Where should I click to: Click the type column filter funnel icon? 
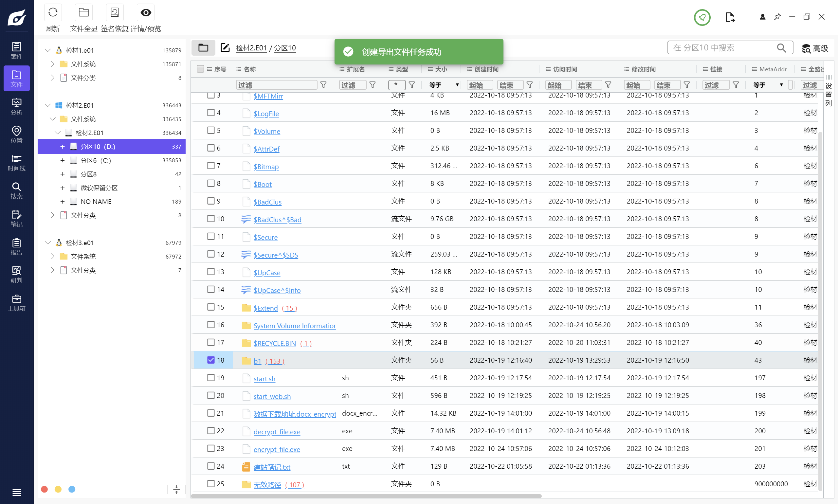[x=412, y=85]
